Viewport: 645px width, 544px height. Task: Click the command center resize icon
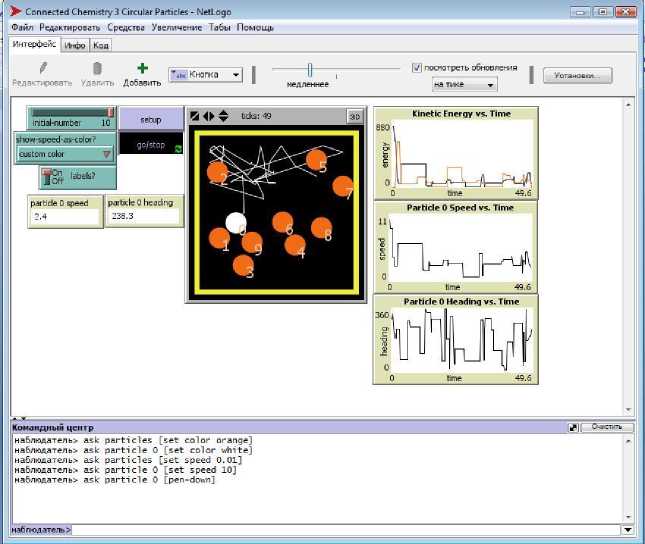coord(573,427)
